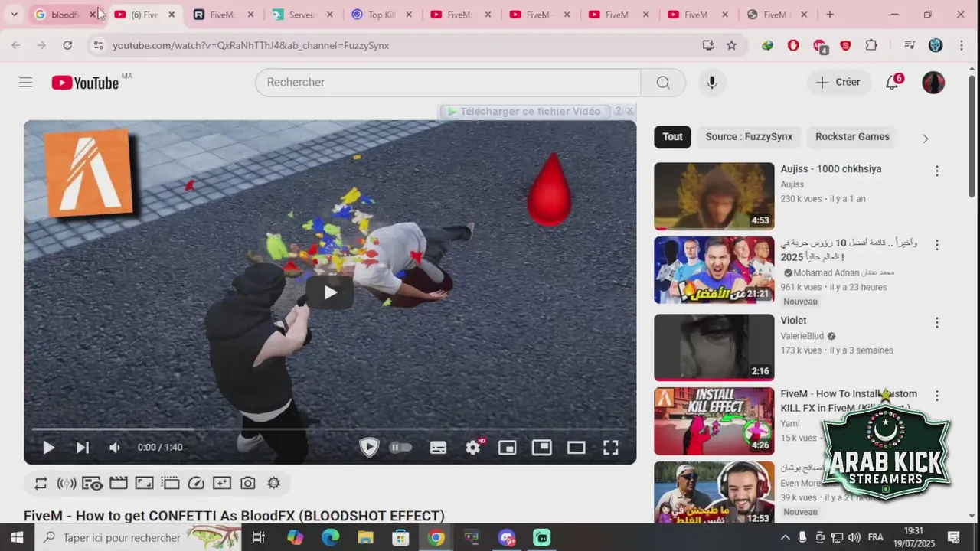Show hidden system tray icons
The height and width of the screenshot is (551, 980).
click(785, 537)
